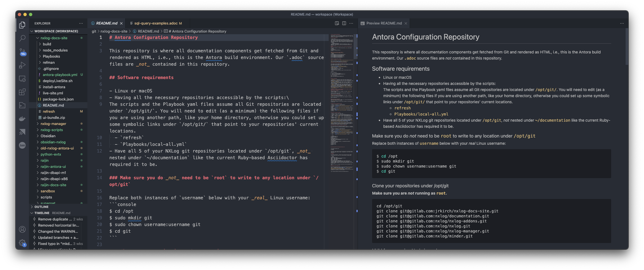Click the git breadcrumb segment
The width and height of the screenshot is (644, 270).
click(94, 31)
